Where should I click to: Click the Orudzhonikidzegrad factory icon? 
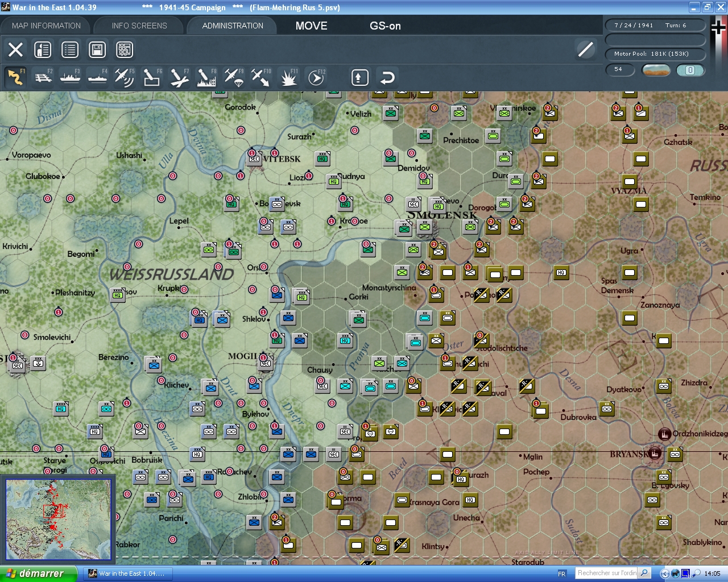[664, 434]
